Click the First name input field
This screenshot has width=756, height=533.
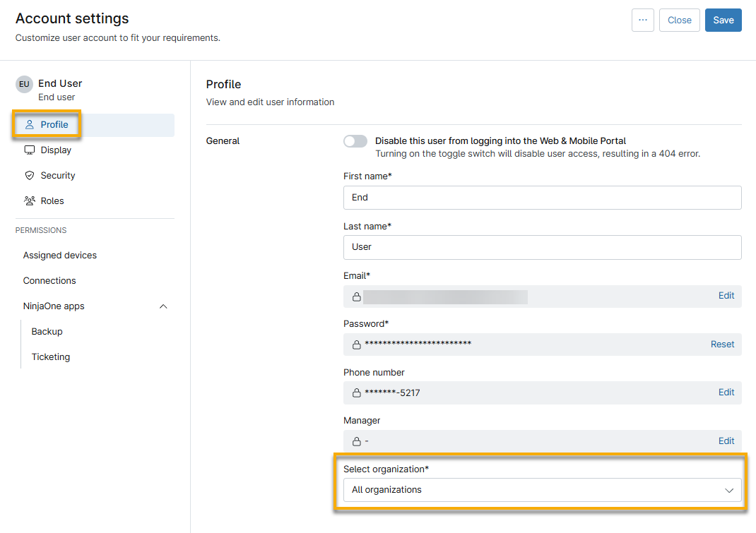pyautogui.click(x=543, y=198)
